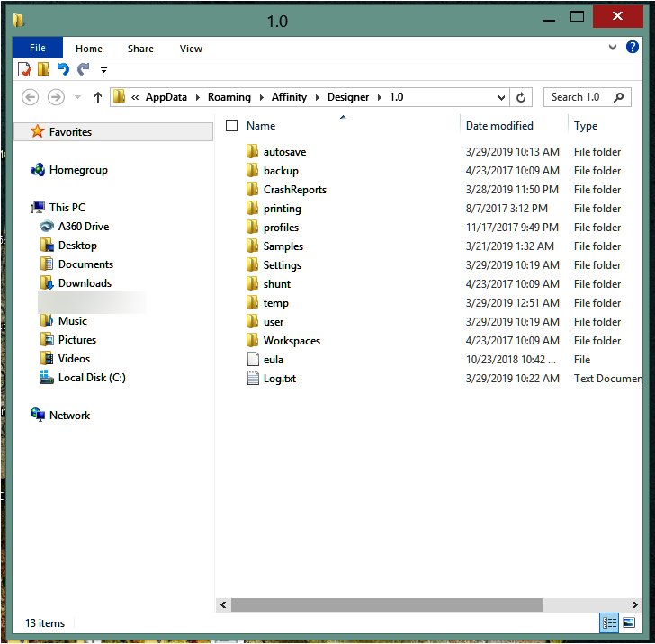Go up one folder level
The width and height of the screenshot is (655, 644).
coord(98,97)
